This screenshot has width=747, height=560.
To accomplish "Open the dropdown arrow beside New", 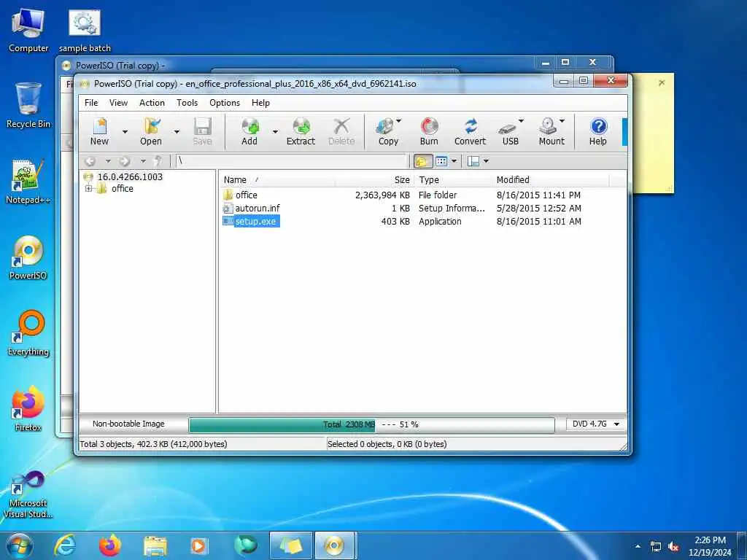I will (x=125, y=132).
